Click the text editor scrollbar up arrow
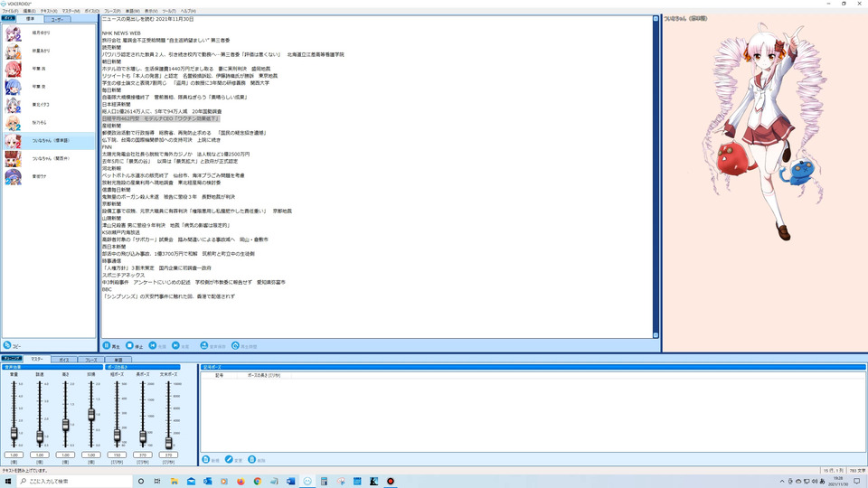The image size is (868, 488). coord(656,19)
